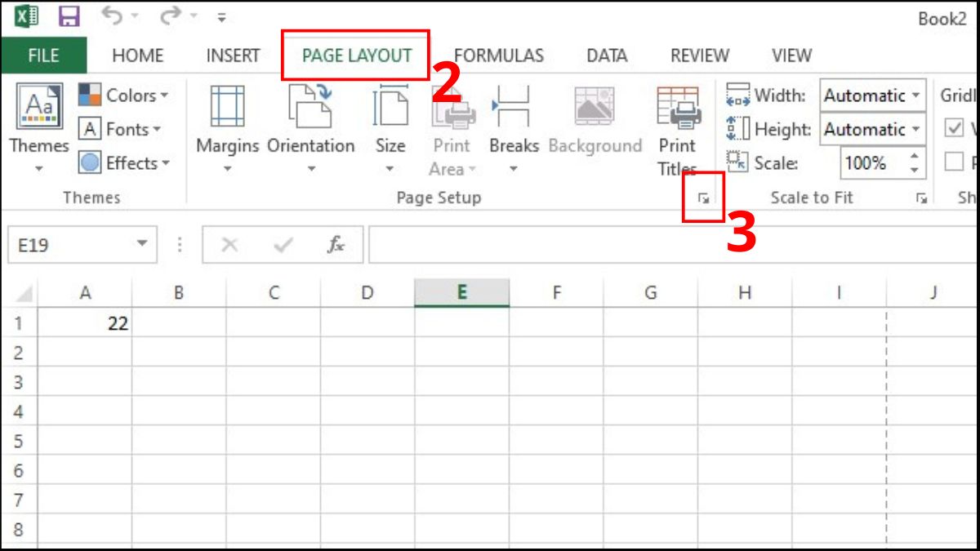Open the Orientation menu
The width and height of the screenshot is (980, 551).
[310, 129]
